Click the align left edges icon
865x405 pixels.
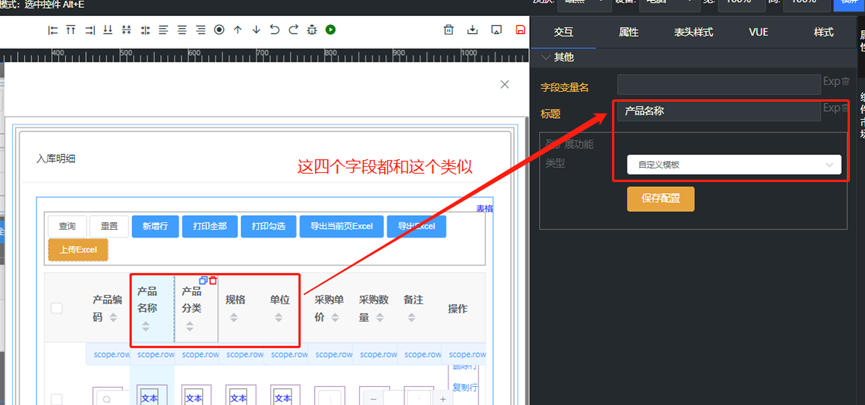point(53,30)
